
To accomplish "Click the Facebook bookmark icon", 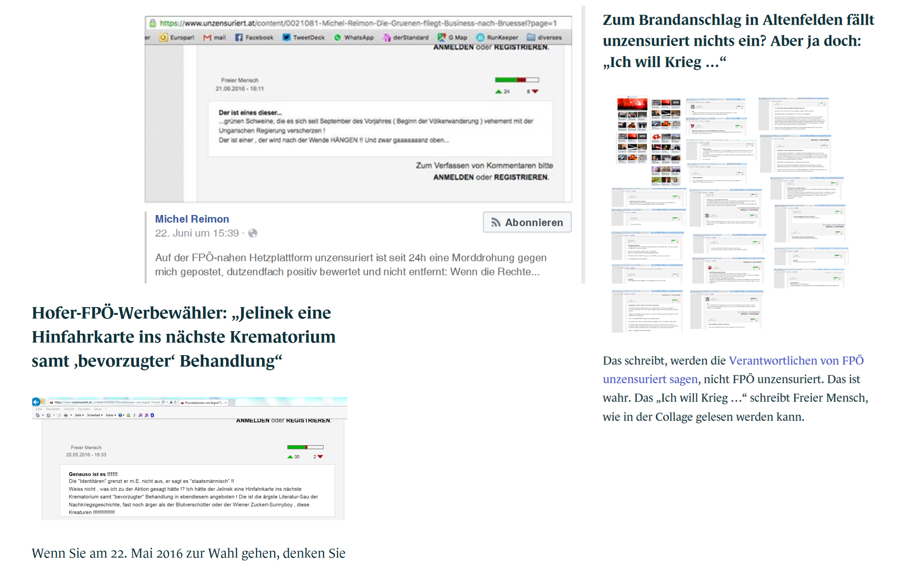I will pos(239,37).
